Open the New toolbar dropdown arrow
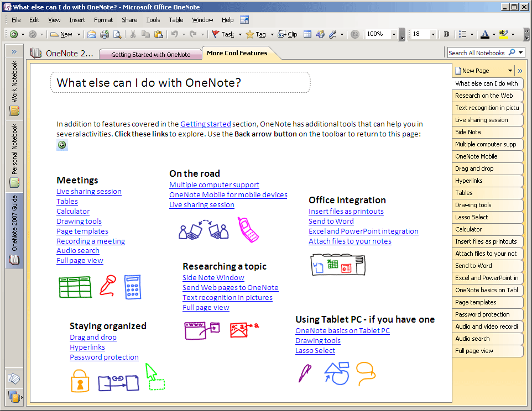The image size is (532, 411). (x=79, y=34)
